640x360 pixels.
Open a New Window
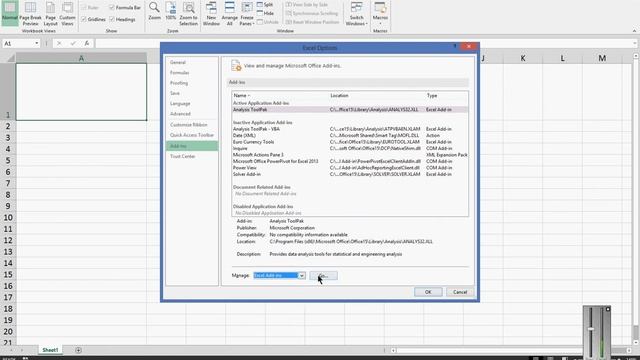211,13
